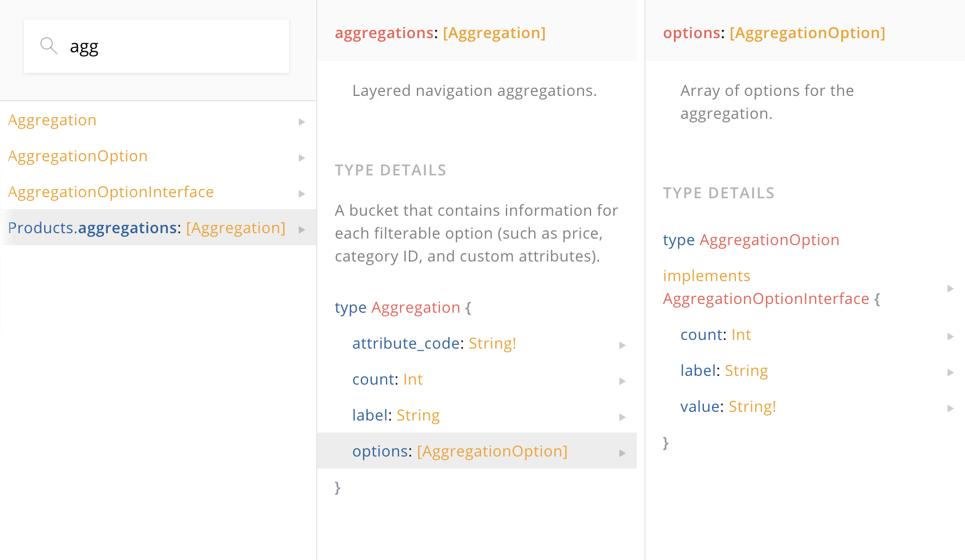Click arrow next to AggregationOption label field
Image resolution: width=965 pixels, height=560 pixels.
(x=950, y=373)
